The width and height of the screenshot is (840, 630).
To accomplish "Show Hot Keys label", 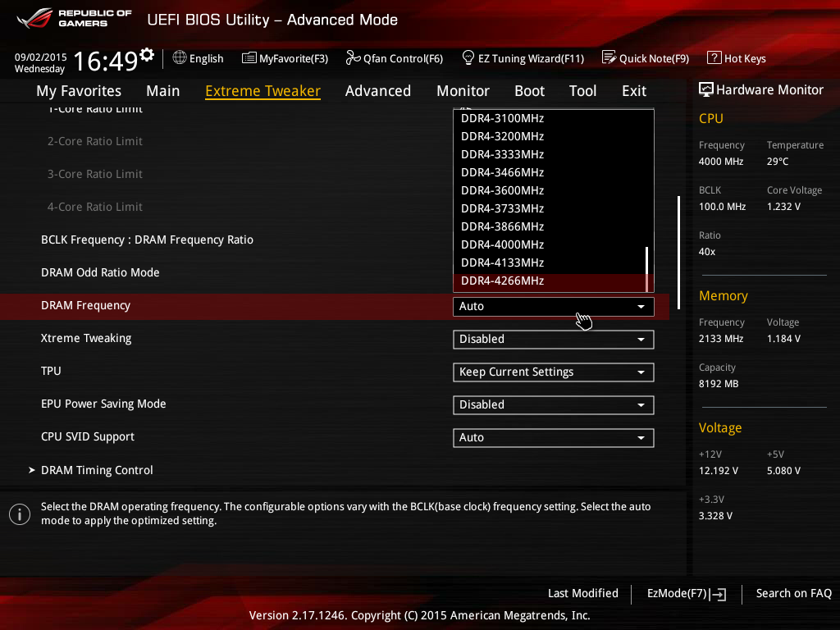I will pos(745,58).
